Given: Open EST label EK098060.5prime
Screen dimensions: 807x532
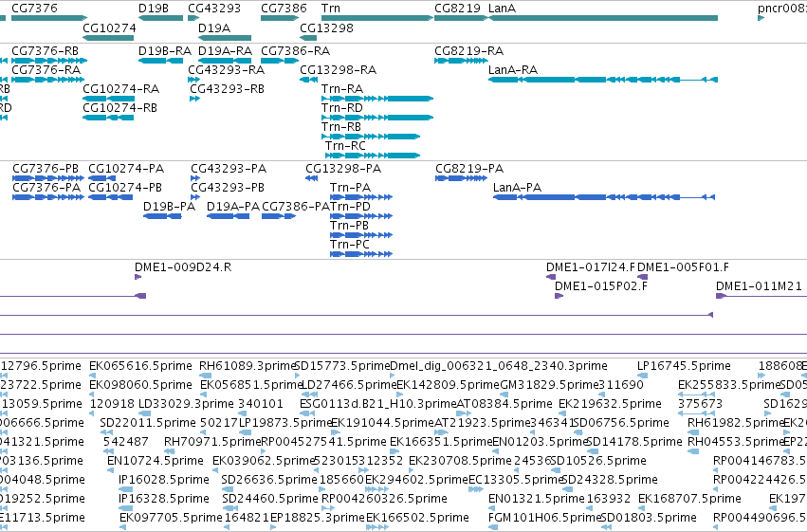Looking at the screenshot, I should click(140, 385).
